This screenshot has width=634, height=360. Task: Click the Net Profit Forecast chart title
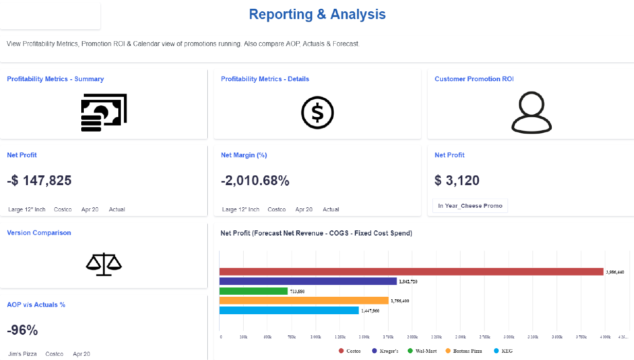click(316, 233)
